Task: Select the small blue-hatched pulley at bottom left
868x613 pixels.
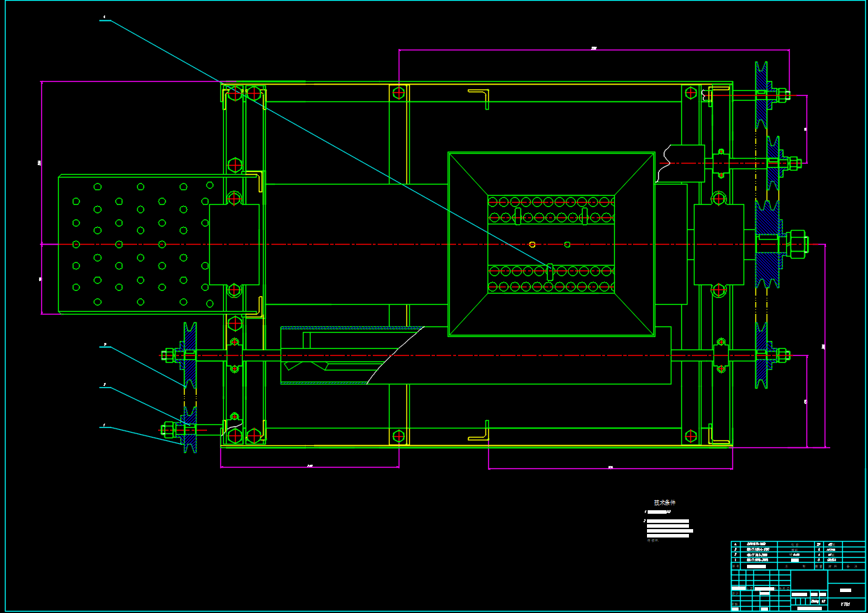Action: coord(189,430)
